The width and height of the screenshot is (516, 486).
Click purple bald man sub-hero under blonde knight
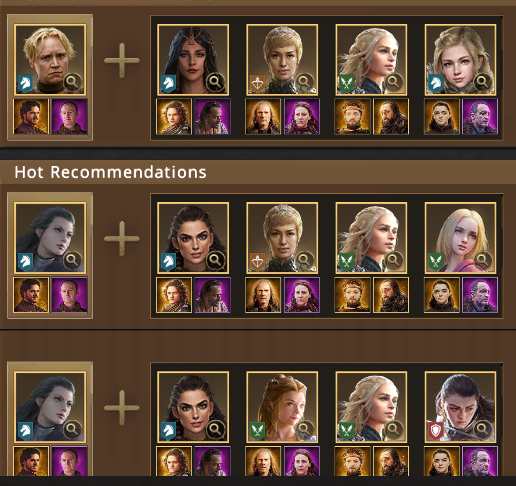69,117
